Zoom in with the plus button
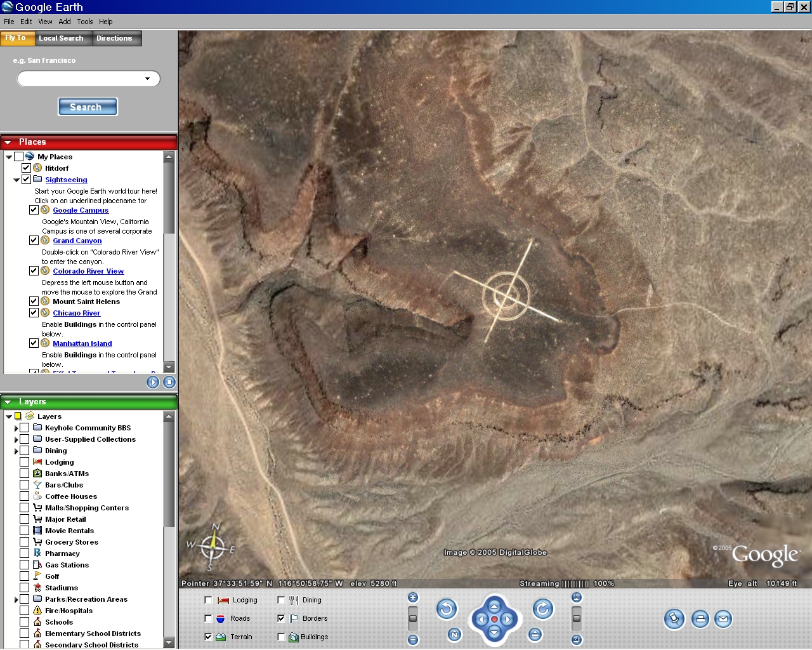Viewport: 812px width, 650px height. click(413, 597)
